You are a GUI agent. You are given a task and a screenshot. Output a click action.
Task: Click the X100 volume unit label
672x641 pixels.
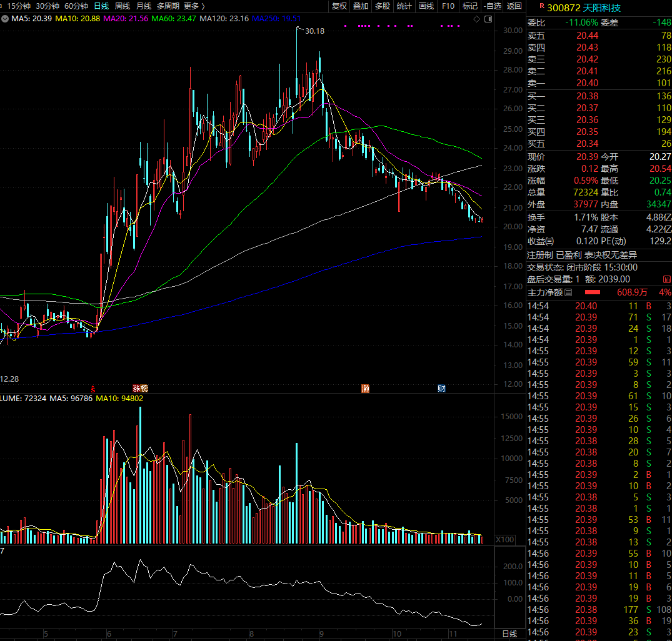[x=505, y=540]
